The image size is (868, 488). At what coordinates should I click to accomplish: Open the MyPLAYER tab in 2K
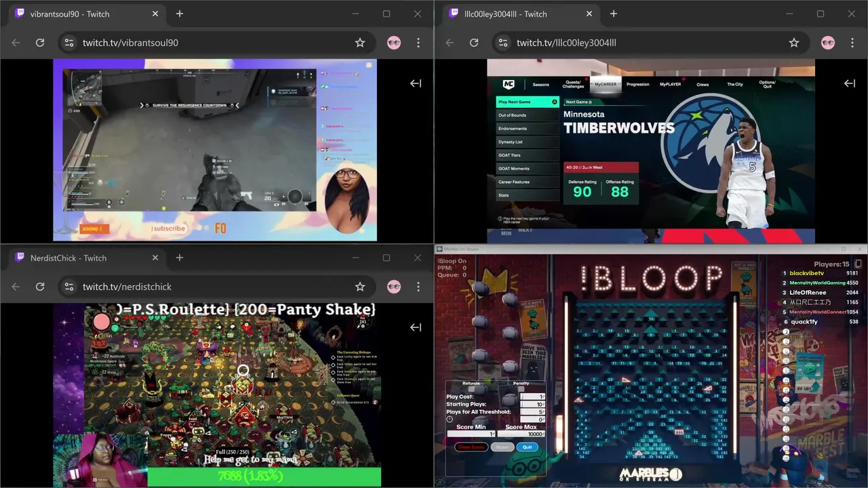(670, 85)
